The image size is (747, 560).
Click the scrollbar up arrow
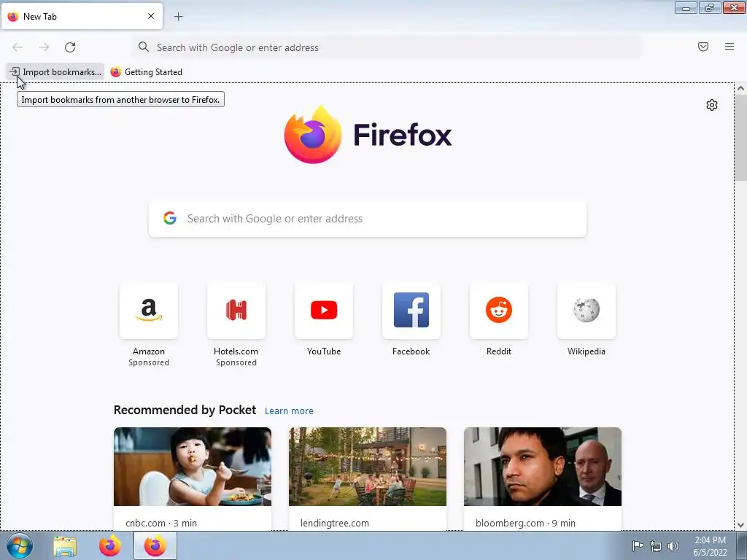tap(740, 88)
